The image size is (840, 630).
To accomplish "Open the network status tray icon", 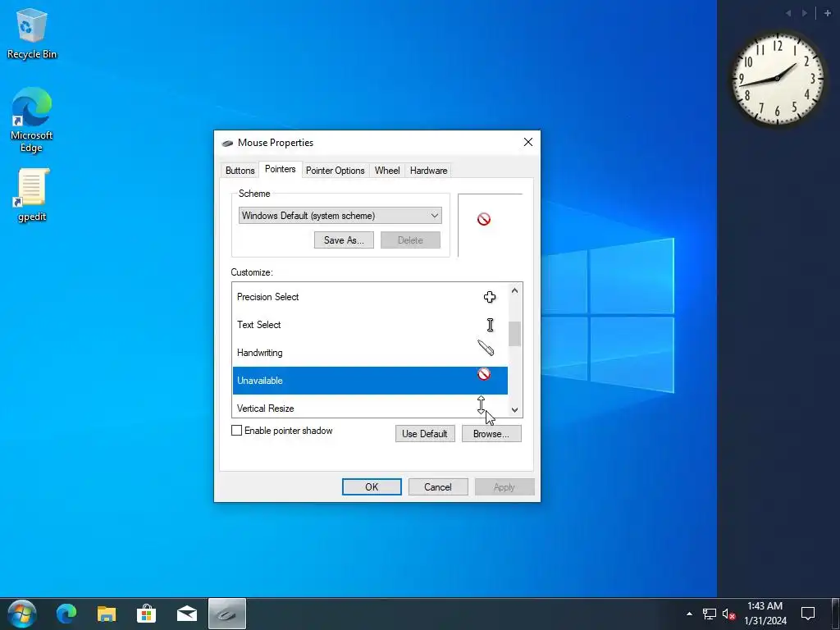I will pos(710,614).
